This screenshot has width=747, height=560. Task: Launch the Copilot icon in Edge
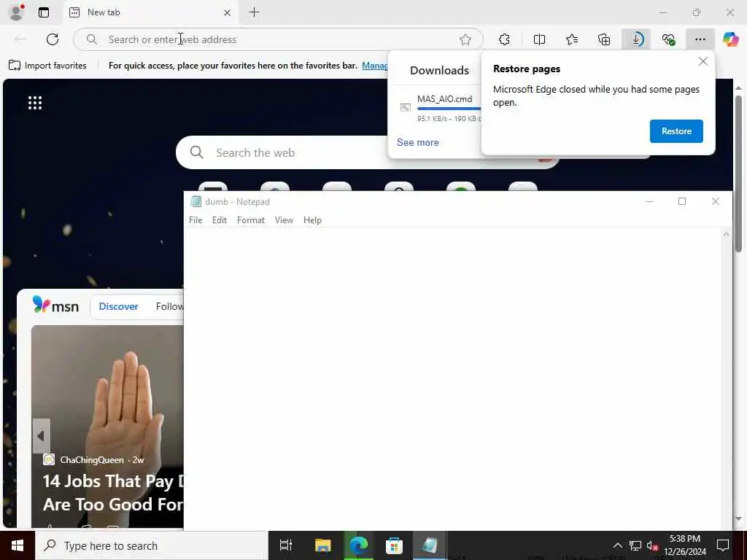pyautogui.click(x=730, y=39)
